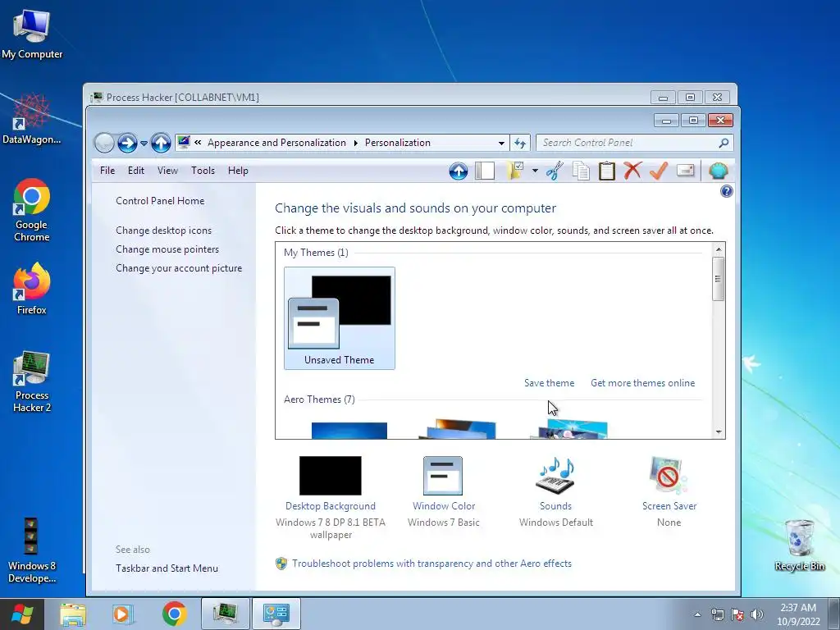
Task: Select the email envelope toolbar icon
Action: pyautogui.click(x=685, y=171)
